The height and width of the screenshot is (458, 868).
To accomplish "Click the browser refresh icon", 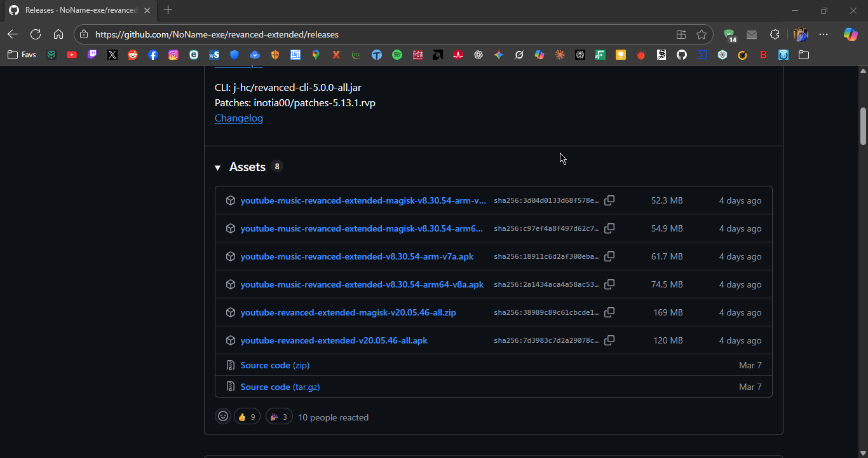I will [x=36, y=34].
